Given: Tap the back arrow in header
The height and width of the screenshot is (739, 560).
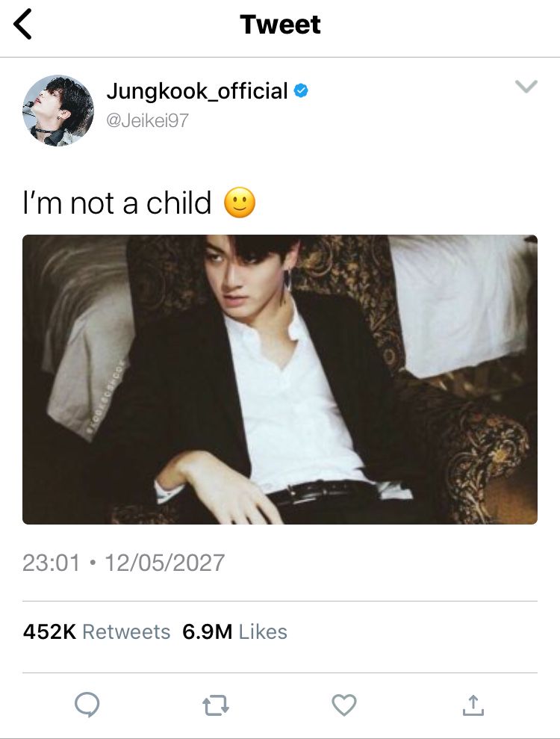Looking at the screenshot, I should (x=24, y=25).
